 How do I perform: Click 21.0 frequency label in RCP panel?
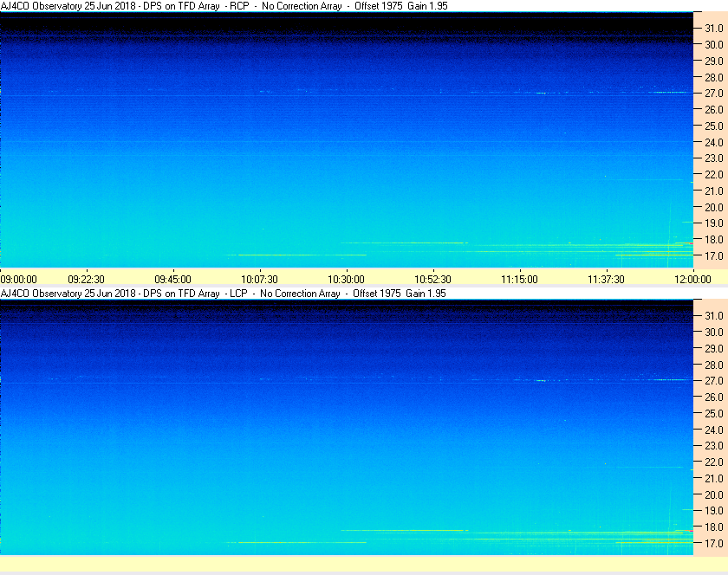[x=714, y=191]
